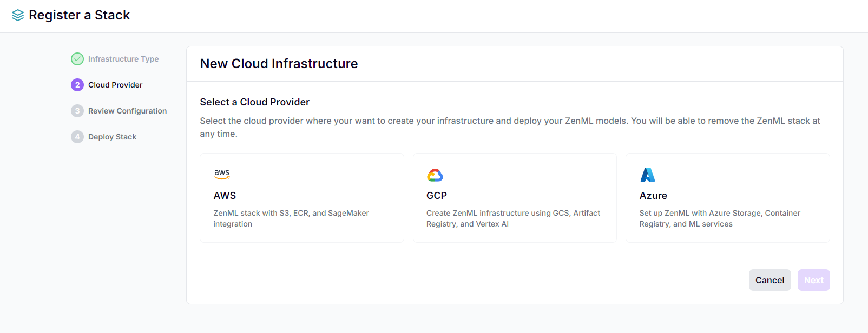Click the Register a Stack heading

(80, 15)
